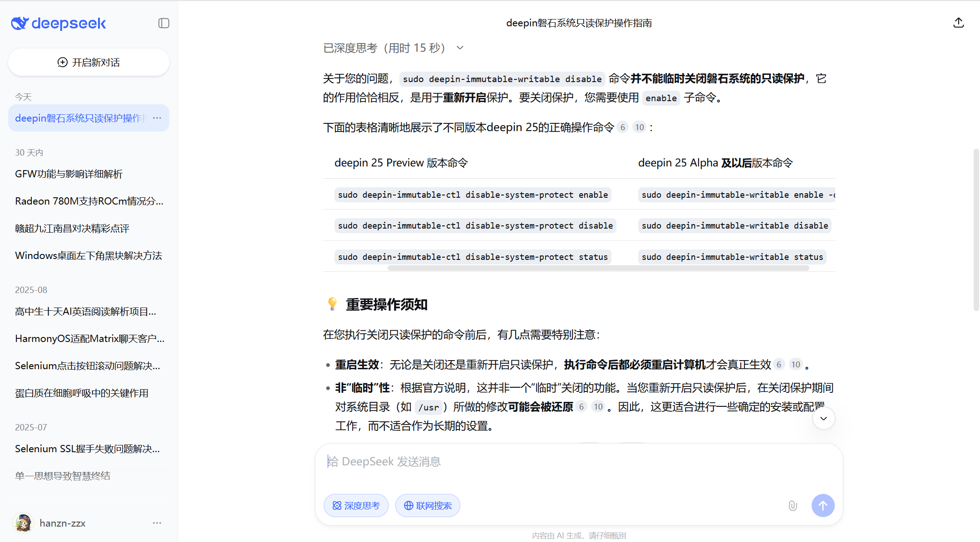This screenshot has width=980, height=542.
Task: Open 蛋白质在细胞呼吸中的关键作用 conversation
Action: (89, 393)
